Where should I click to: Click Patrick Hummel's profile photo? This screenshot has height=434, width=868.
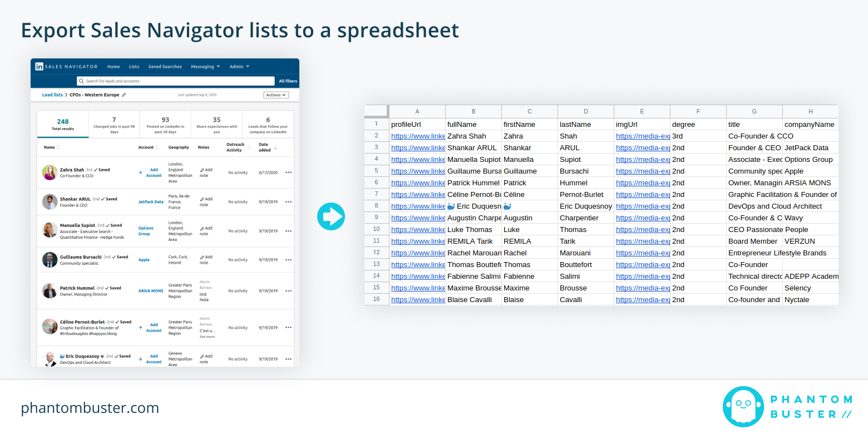(50, 290)
